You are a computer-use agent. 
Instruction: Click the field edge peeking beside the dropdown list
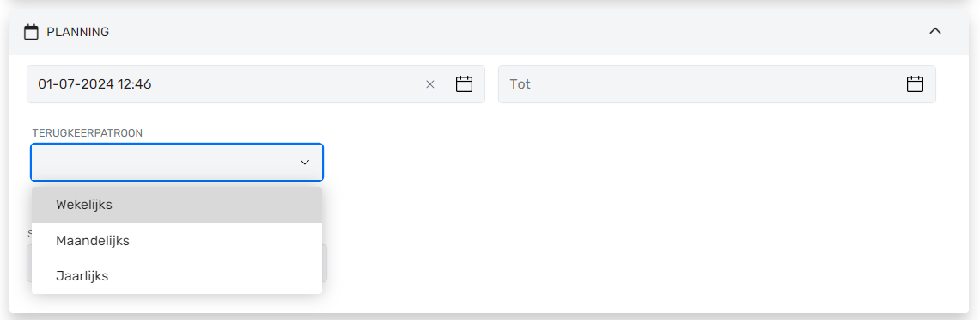point(325,263)
